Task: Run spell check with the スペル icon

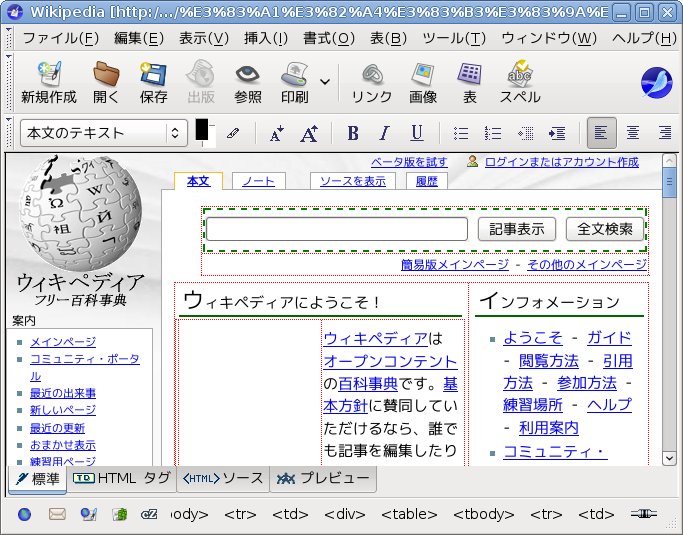Action: pos(520,82)
